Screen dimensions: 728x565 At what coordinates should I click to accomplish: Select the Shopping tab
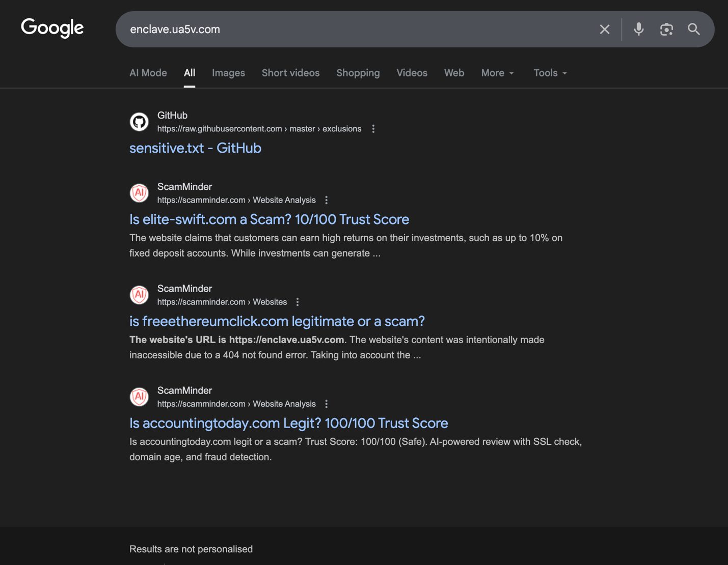[x=358, y=73]
